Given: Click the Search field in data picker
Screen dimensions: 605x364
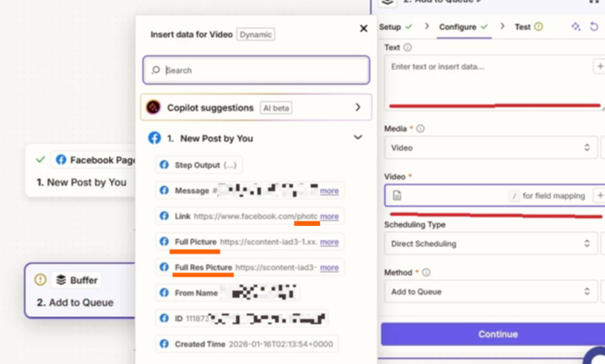Looking at the screenshot, I should tap(256, 70).
